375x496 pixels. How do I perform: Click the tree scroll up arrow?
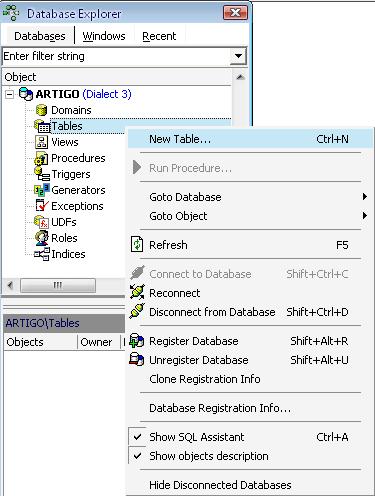(x=240, y=77)
